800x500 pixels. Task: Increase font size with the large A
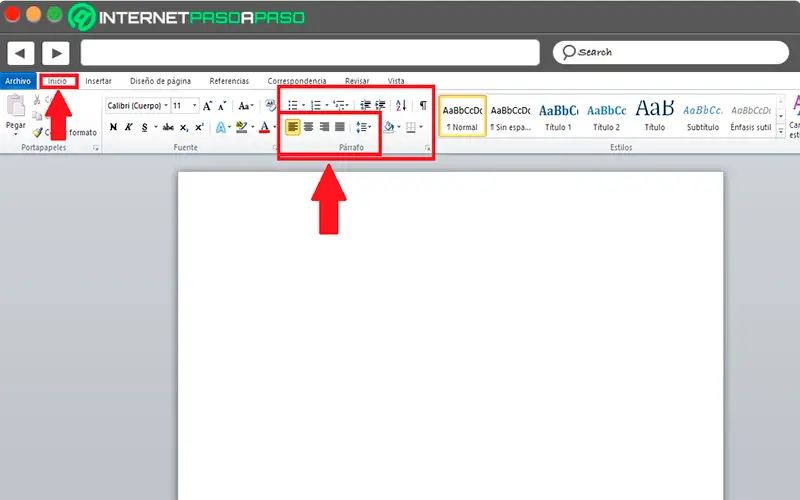tap(207, 106)
